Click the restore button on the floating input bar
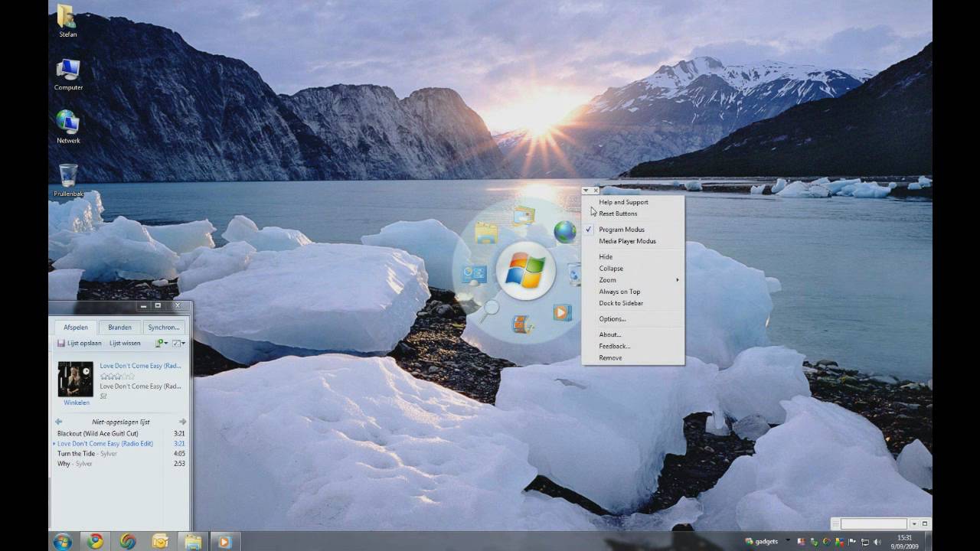This screenshot has height=551, width=980. (x=925, y=524)
